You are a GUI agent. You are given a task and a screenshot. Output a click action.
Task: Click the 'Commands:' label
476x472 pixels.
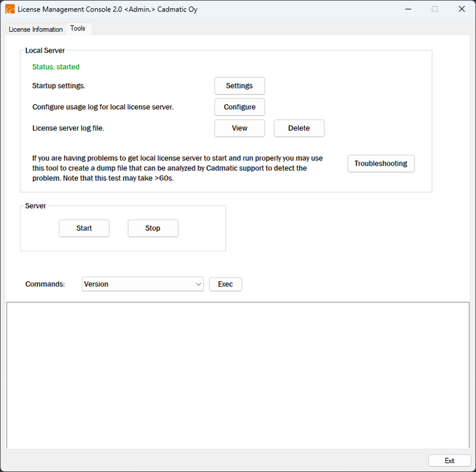pyautogui.click(x=45, y=284)
